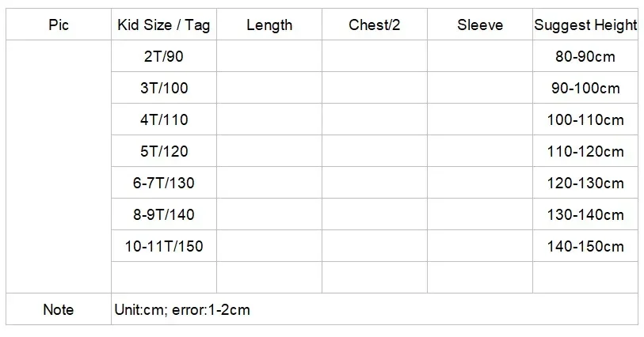
Task: Click the 10-11T/150 size cell
Action: [x=164, y=246]
